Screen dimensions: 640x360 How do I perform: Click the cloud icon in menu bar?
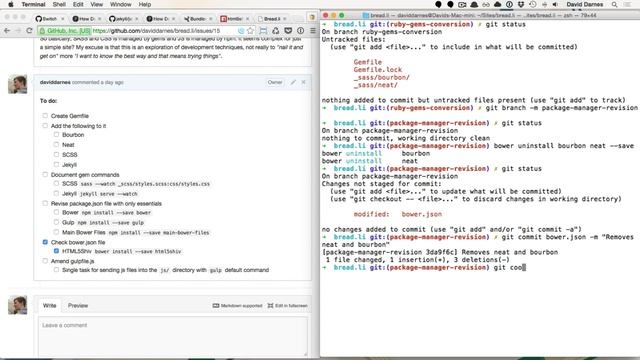498,4
